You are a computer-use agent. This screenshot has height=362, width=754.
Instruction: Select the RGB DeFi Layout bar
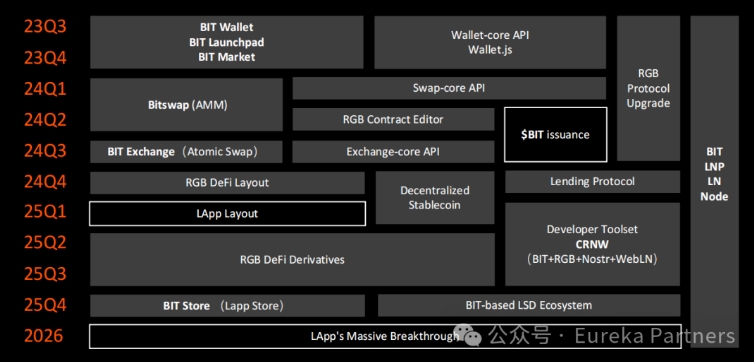(x=227, y=183)
